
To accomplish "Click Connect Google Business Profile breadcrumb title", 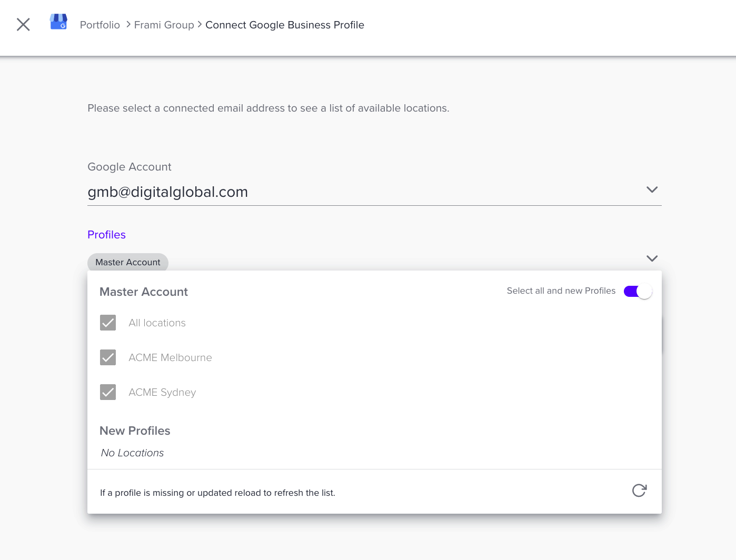I will [x=285, y=25].
